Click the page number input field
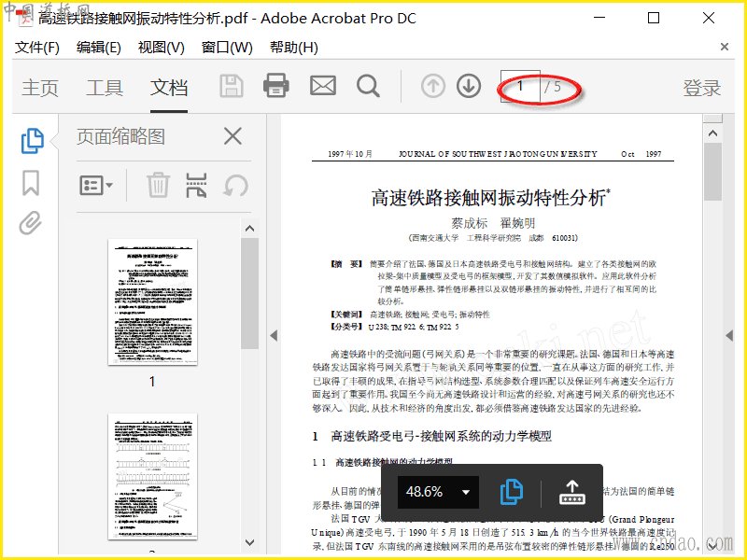Viewport: 747px width, 560px height. coord(520,86)
